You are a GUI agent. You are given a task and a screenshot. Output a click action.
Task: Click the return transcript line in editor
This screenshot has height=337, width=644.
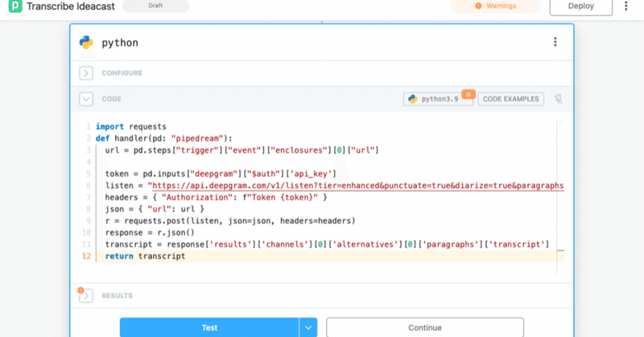click(x=145, y=256)
